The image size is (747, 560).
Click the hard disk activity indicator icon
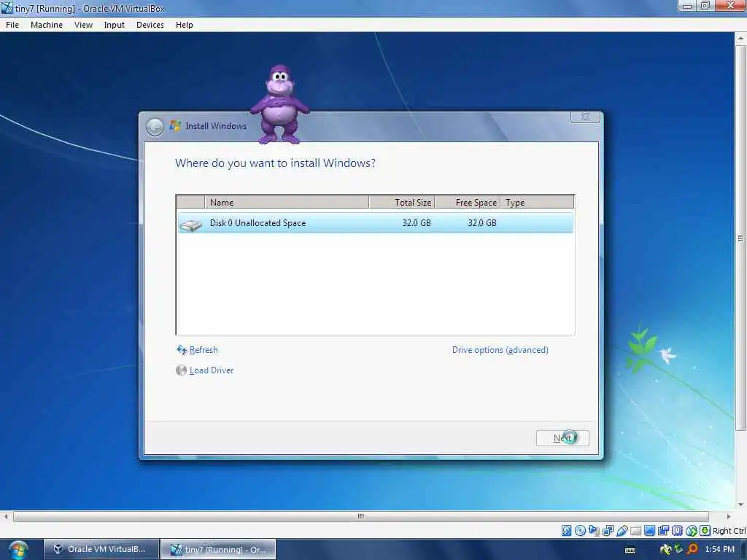click(566, 531)
